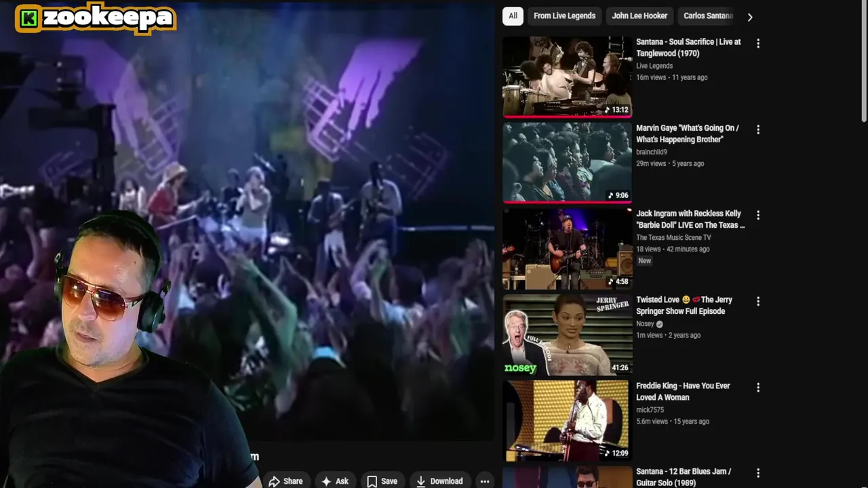The height and width of the screenshot is (488, 868).
Task: Select the John Lee Hooker chip
Action: [639, 16]
